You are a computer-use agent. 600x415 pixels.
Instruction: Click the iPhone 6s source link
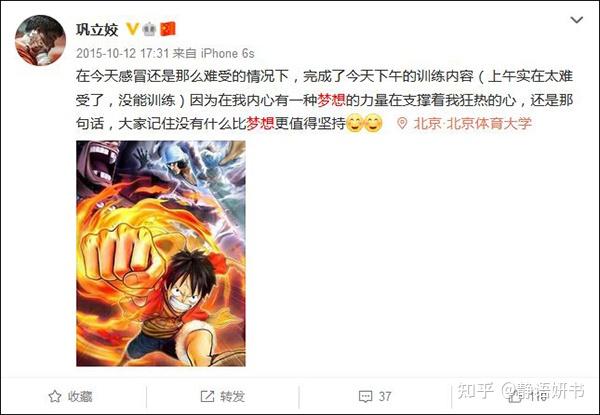pyautogui.click(x=228, y=53)
